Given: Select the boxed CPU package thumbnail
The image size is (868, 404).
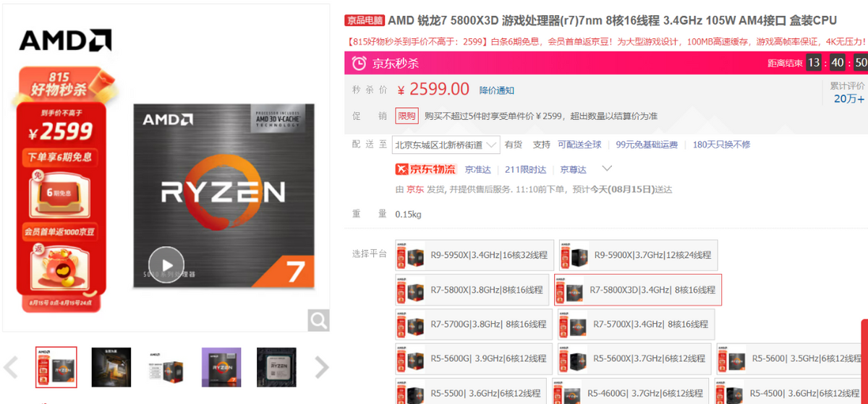Looking at the screenshot, I should coord(166,367).
